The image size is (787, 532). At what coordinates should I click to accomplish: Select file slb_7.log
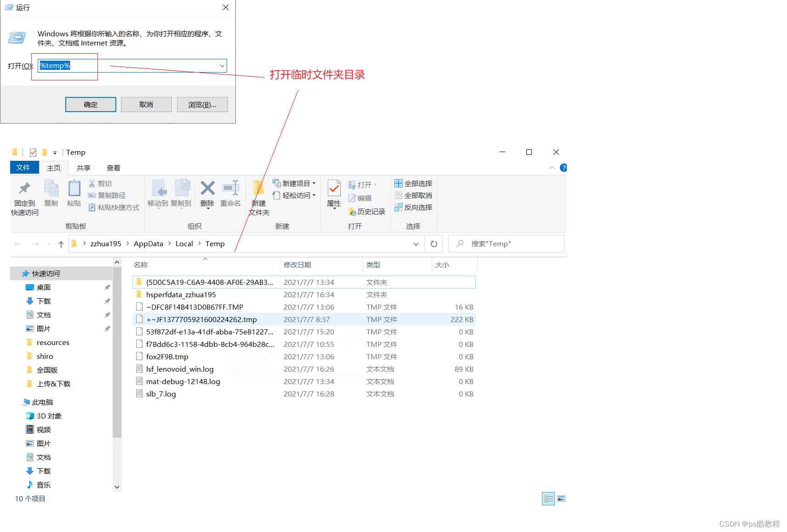pyautogui.click(x=303, y=394)
